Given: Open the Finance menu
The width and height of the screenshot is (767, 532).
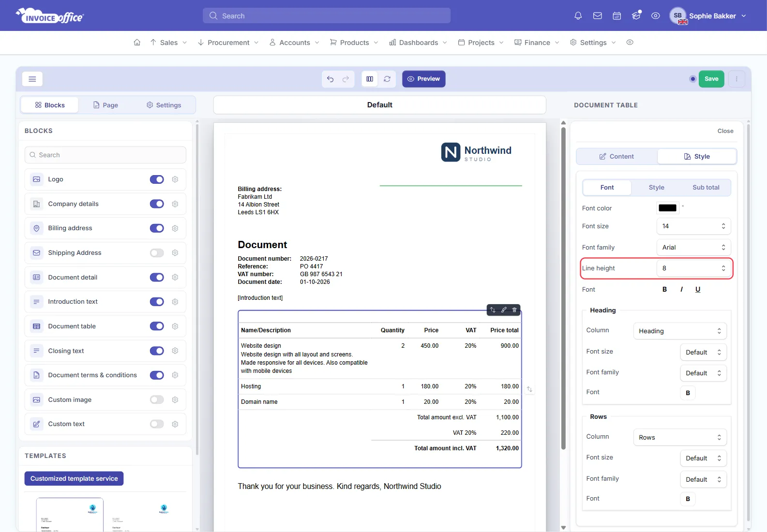Looking at the screenshot, I should [x=537, y=43].
